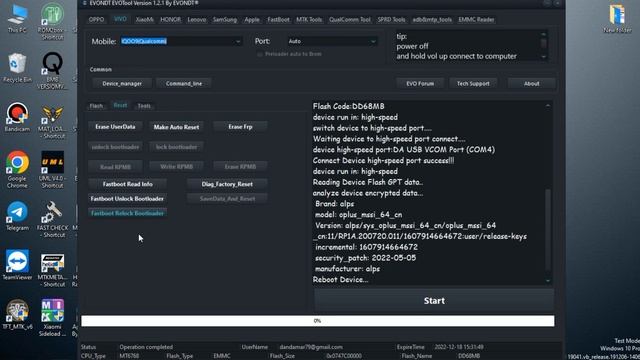Click Erase Frp button
This screenshot has height=360, width=640.
(240, 127)
